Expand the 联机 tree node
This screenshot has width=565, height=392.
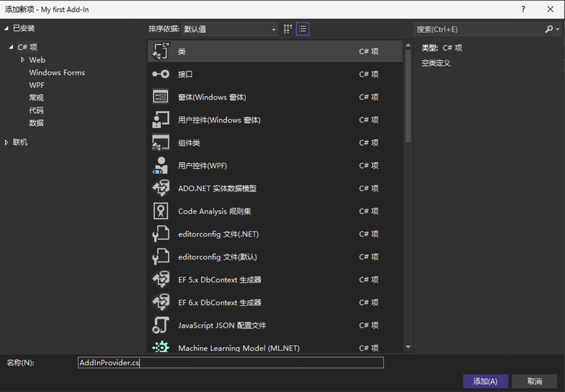(x=6, y=142)
